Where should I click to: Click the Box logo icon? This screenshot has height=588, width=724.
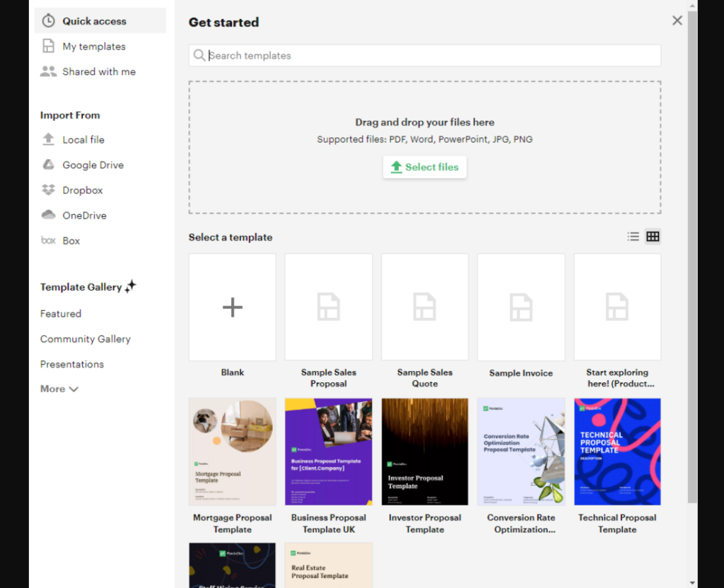click(x=48, y=240)
